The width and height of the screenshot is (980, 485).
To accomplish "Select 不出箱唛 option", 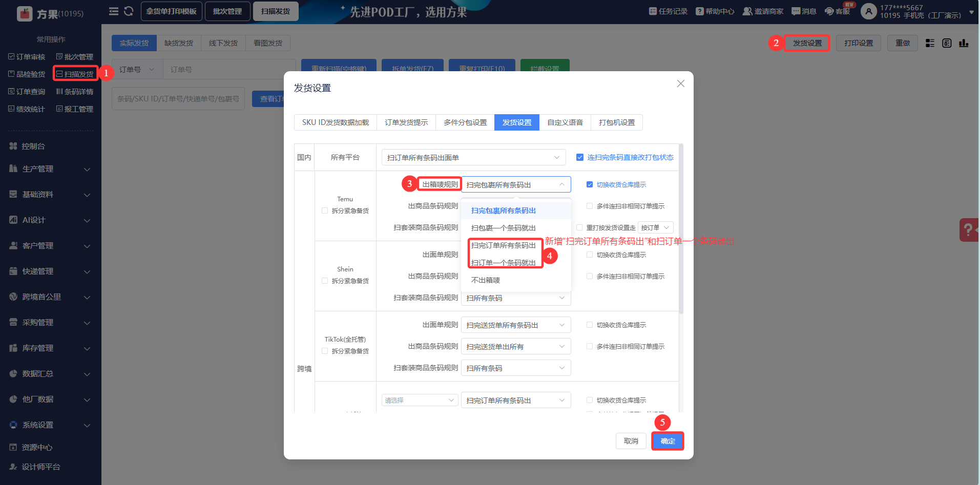I will tap(516, 280).
